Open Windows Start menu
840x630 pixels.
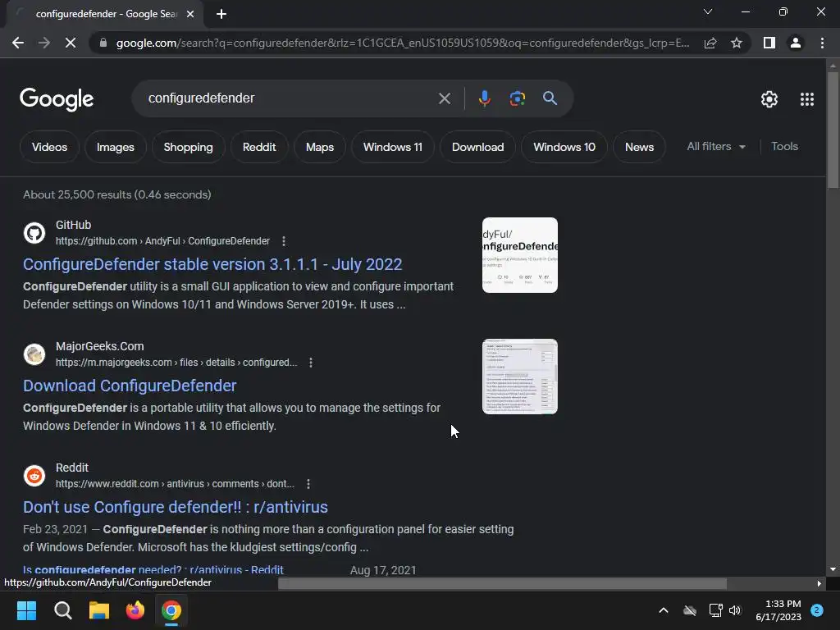[x=26, y=610]
